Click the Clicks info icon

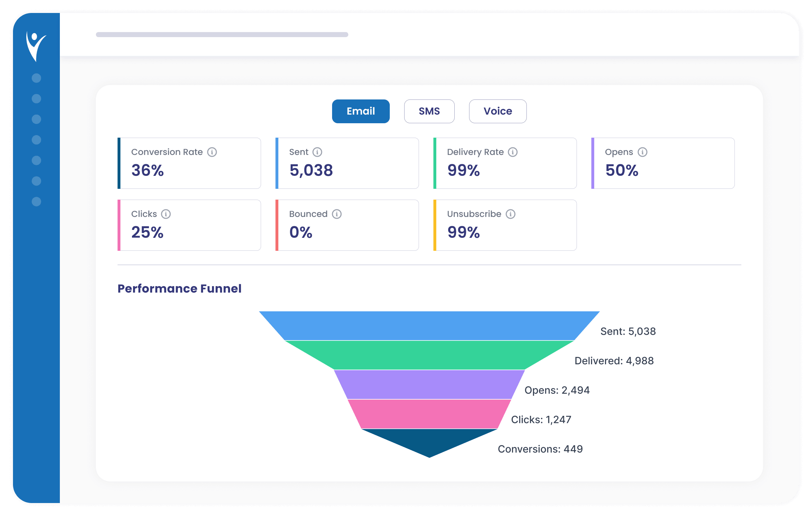tap(166, 214)
